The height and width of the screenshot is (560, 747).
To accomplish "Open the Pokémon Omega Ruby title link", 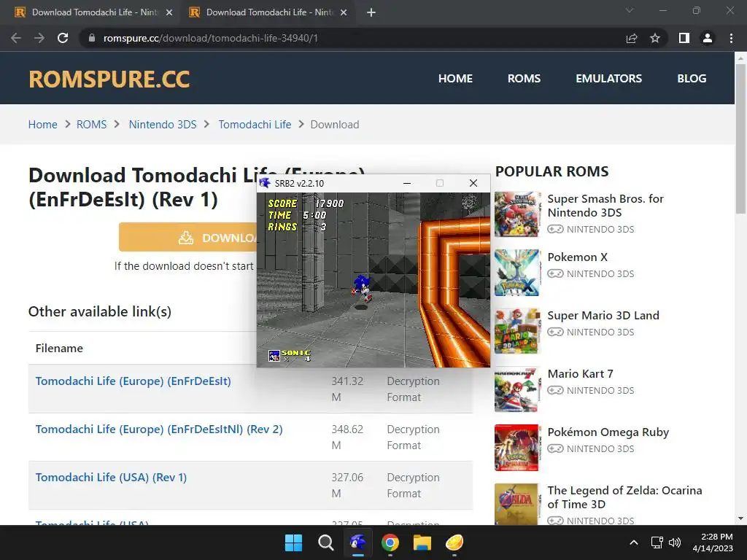I will pos(608,432).
